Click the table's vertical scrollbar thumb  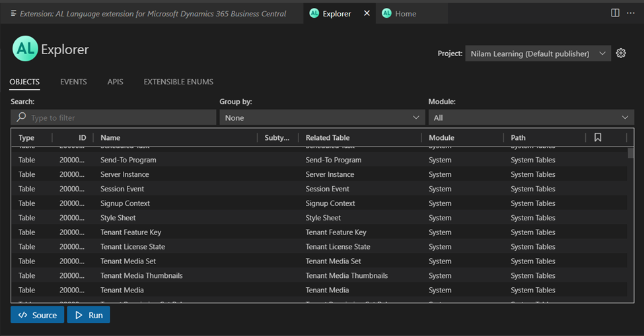click(631, 153)
